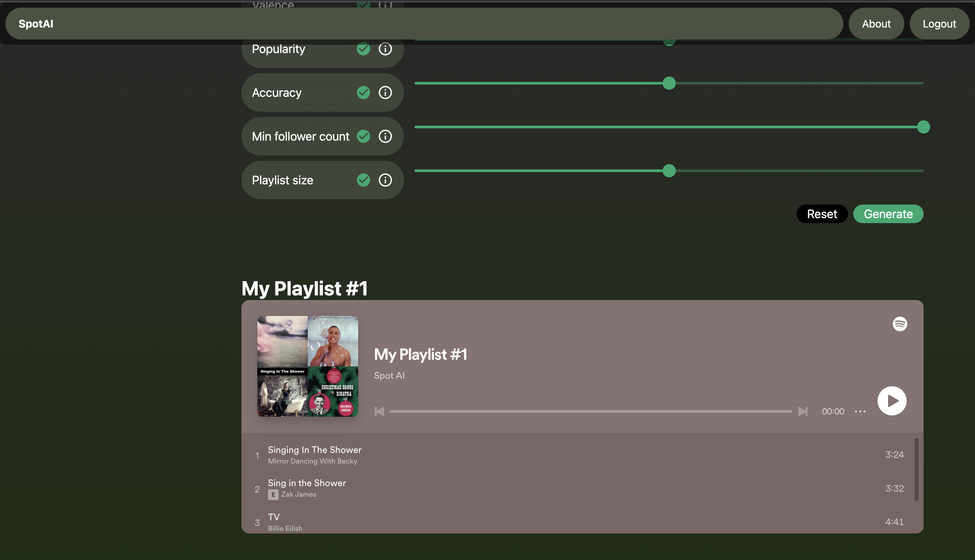Viewport: 975px width, 560px height.
Task: Click the Popularity info icon
Action: (385, 49)
